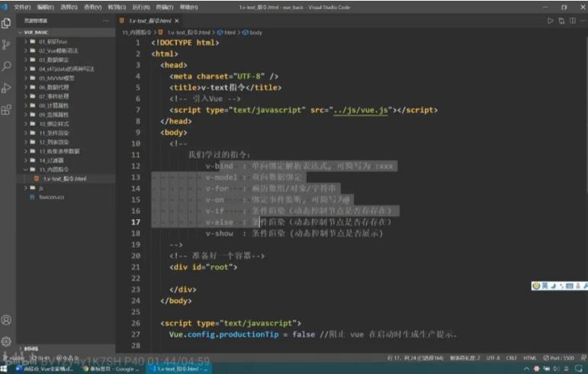Screen dimensions: 588x374
Task: Click the open changes icon in the editor toolbar
Action: (x=561, y=21)
